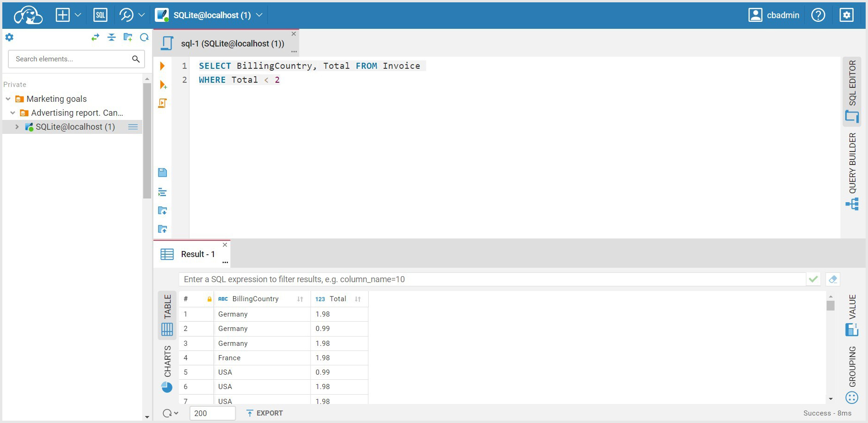
Task: Clear the filter using eraser icon
Action: [x=833, y=279]
